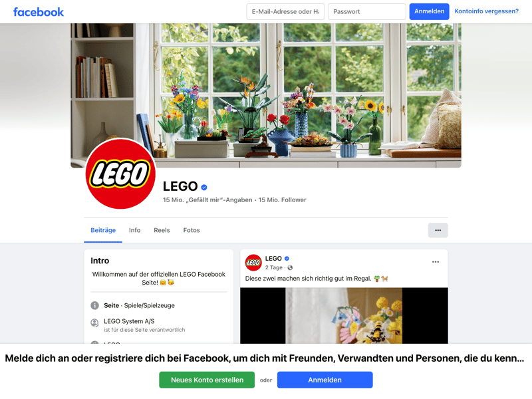Click the info icon beside Seite category

click(x=94, y=305)
